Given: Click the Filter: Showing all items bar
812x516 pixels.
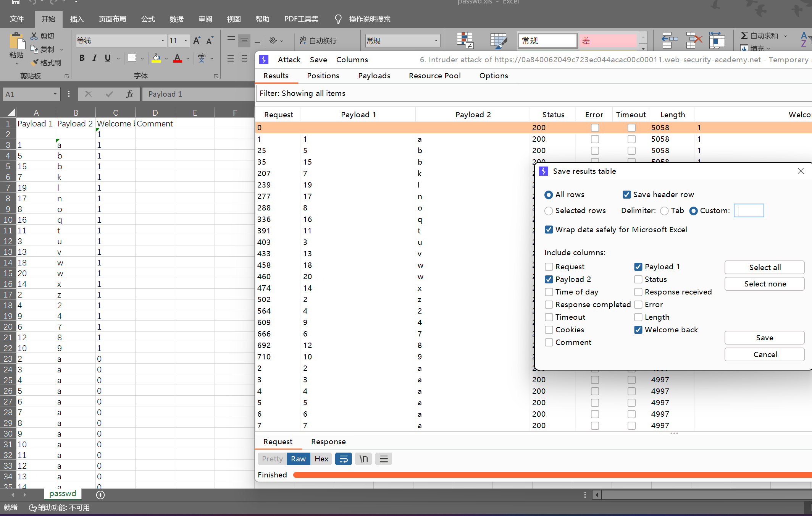Looking at the screenshot, I should click(533, 93).
